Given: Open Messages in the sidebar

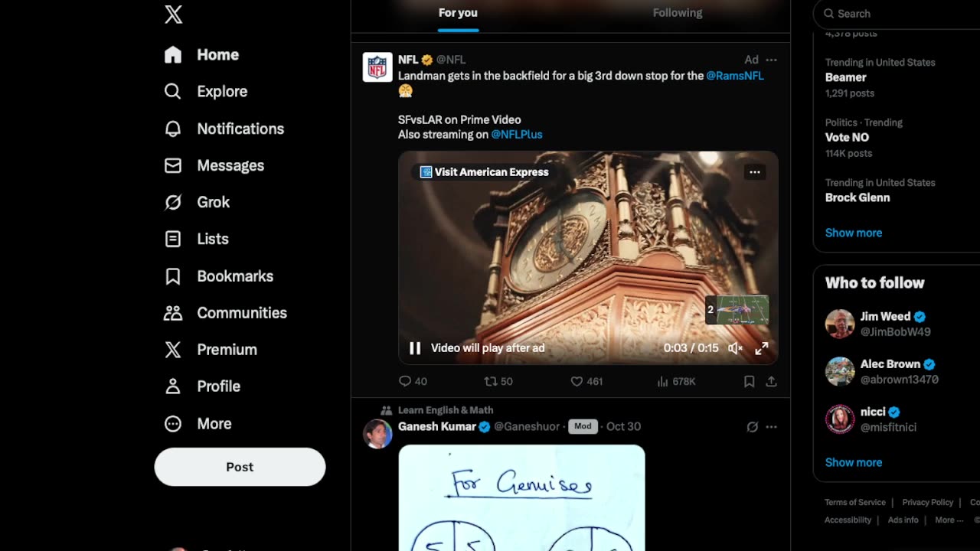Looking at the screenshot, I should pos(214,165).
